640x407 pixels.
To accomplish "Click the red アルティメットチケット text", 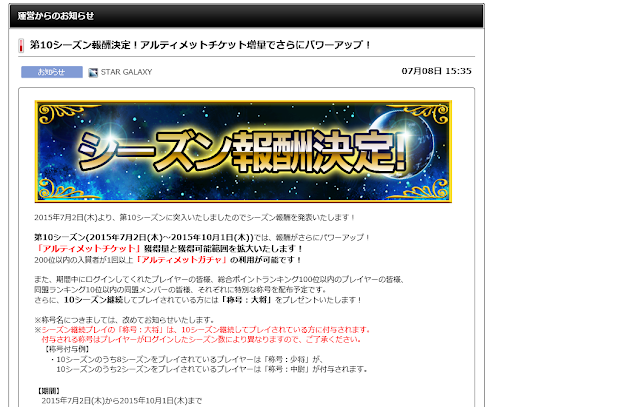I will (89, 248).
